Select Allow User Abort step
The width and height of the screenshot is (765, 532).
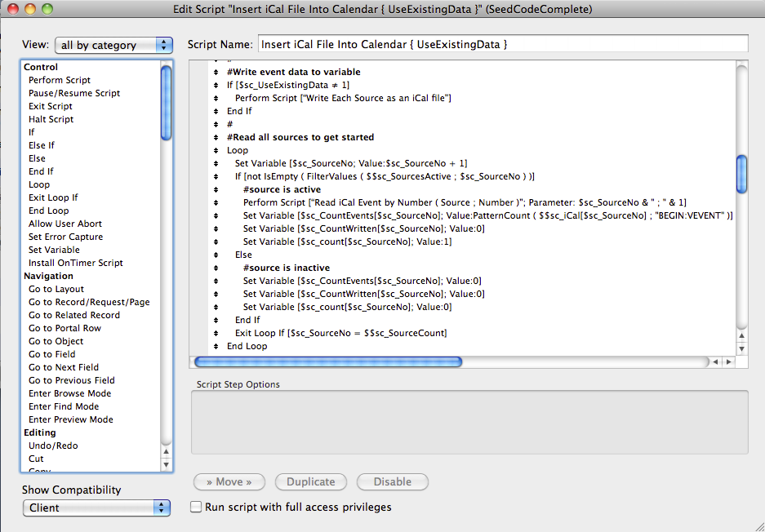click(64, 224)
